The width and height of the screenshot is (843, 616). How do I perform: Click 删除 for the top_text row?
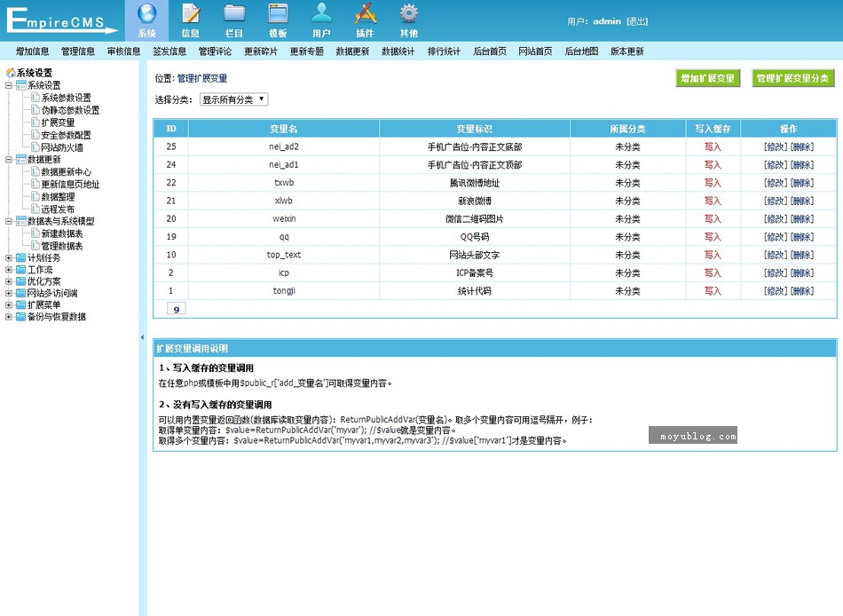[x=802, y=255]
